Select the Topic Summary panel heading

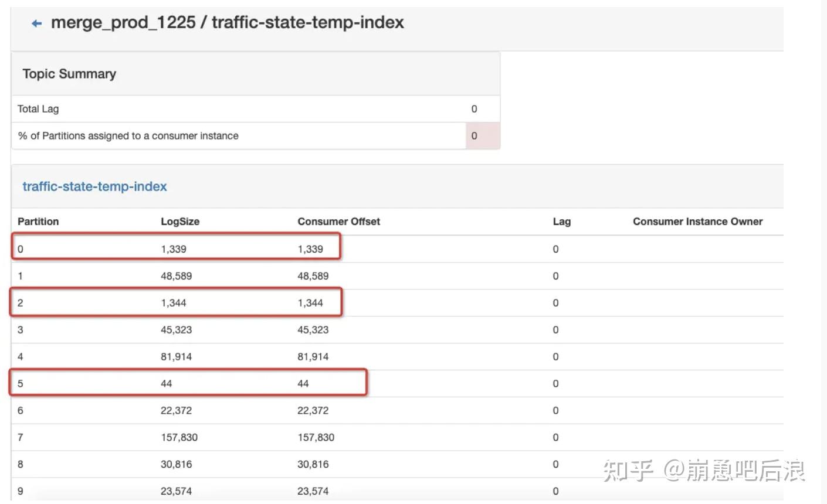[69, 74]
